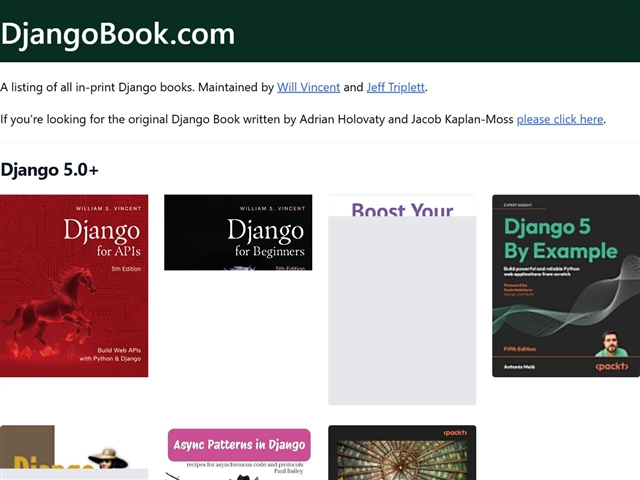Follow the 'please click here' link
The height and width of the screenshot is (480, 640).
[x=560, y=119]
